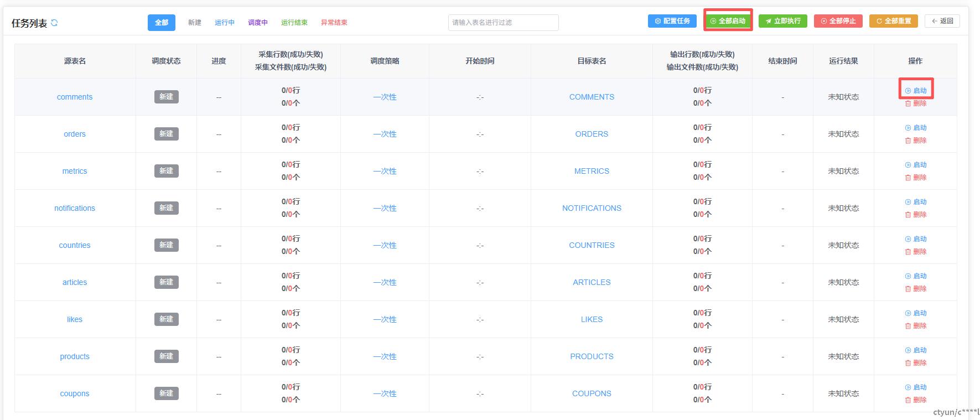Show tasks with 调度中 status
The width and height of the screenshot is (980, 420).
pyautogui.click(x=258, y=23)
